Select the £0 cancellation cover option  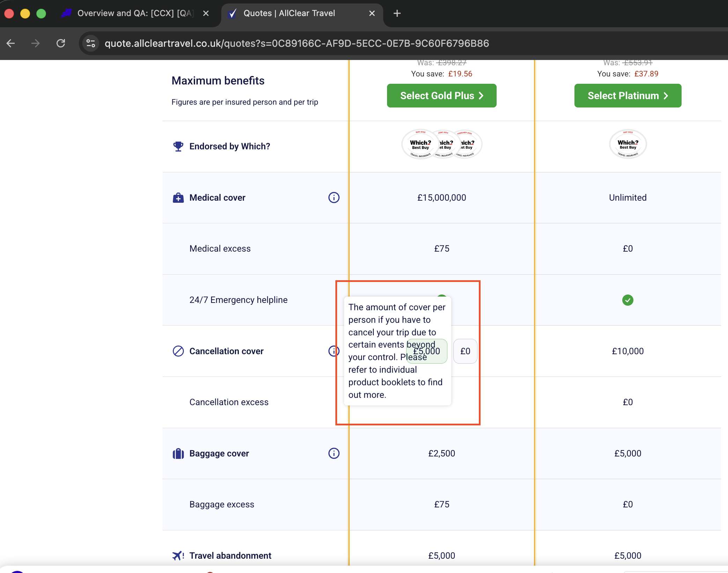pos(465,351)
